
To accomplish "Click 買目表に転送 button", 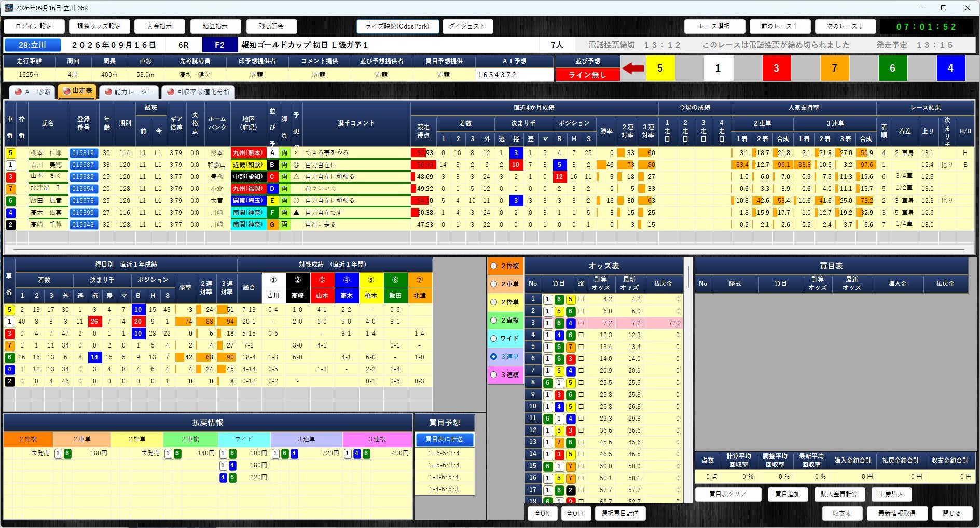I will coord(445,439).
